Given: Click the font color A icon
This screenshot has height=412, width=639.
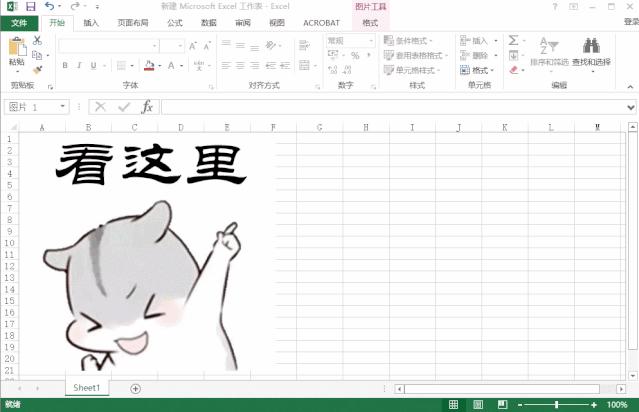Looking at the screenshot, I should point(171,65).
